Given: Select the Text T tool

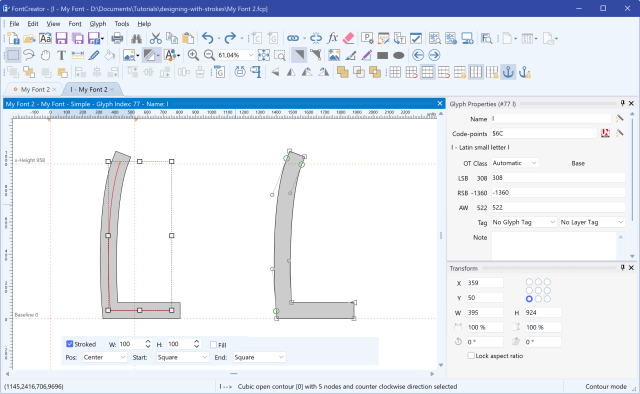Looking at the screenshot, I should tap(61, 55).
